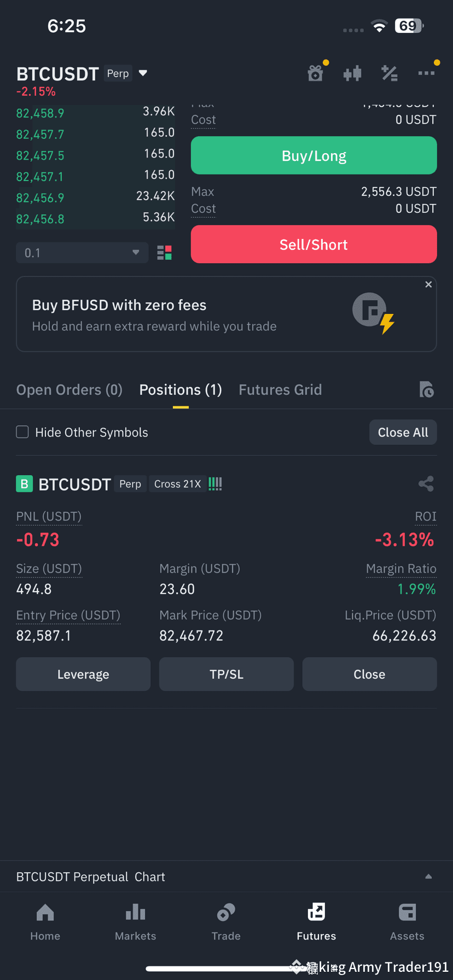This screenshot has height=980, width=453.
Task: Tap the Close All positions button
Action: 403,432
